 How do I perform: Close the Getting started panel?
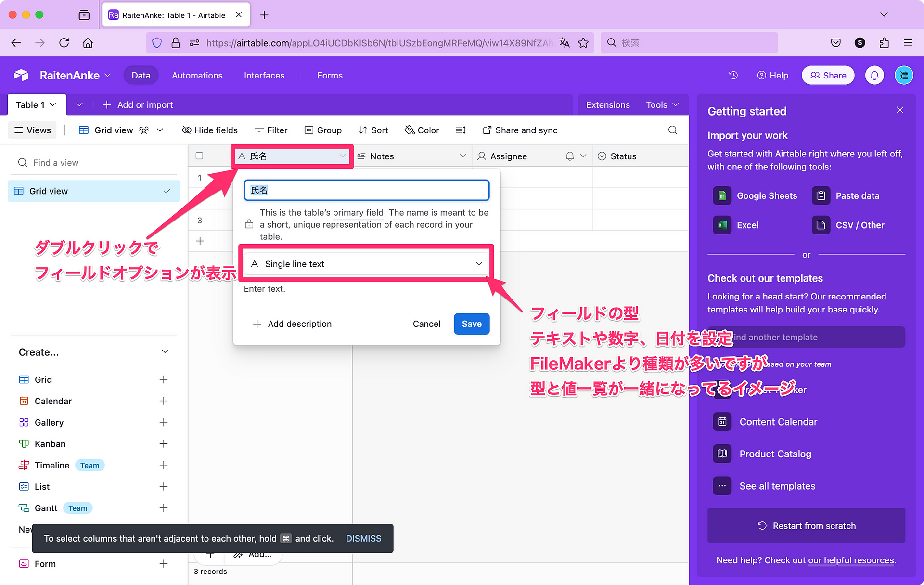pyautogui.click(x=900, y=110)
